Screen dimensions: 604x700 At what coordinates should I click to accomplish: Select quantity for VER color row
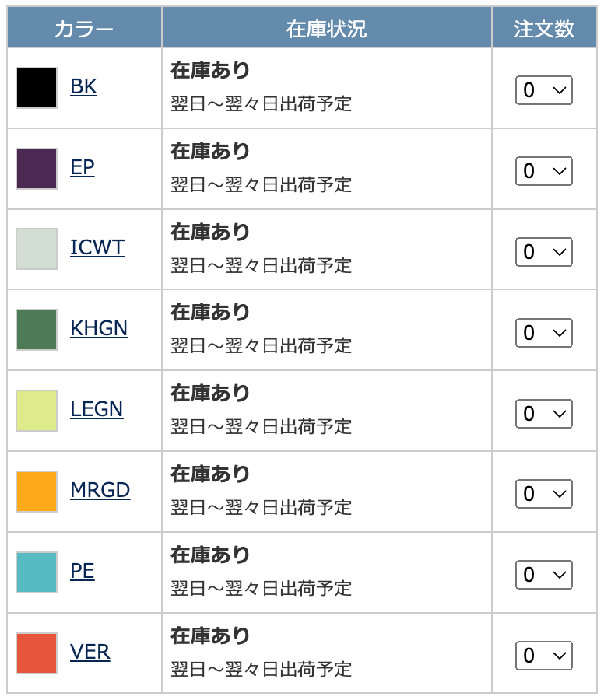[x=544, y=656]
